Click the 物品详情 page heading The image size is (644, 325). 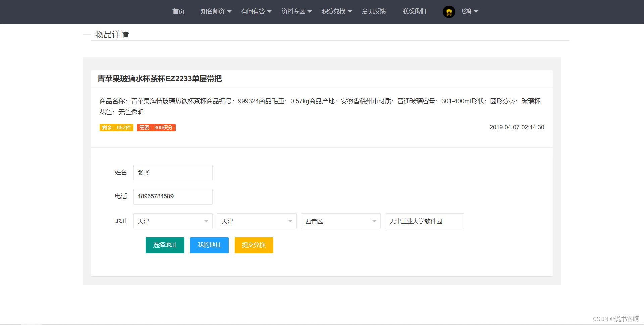(x=112, y=34)
